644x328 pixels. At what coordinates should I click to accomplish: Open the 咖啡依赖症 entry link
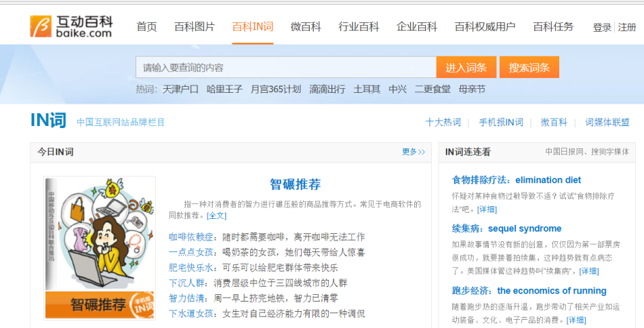coord(191,237)
